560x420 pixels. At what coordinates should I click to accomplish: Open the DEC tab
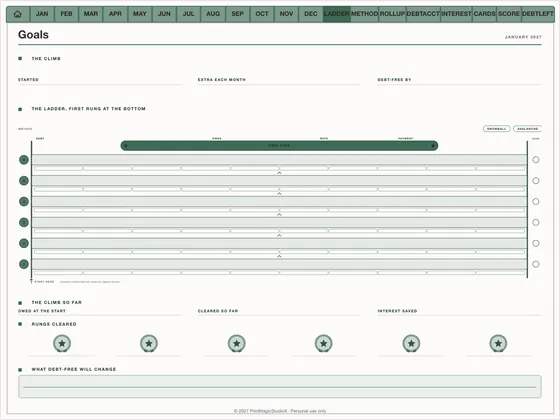click(311, 14)
